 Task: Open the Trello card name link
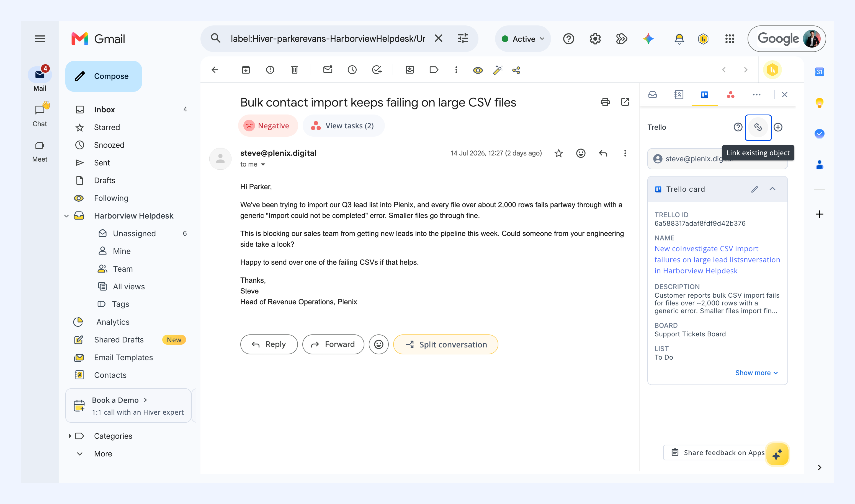point(717,260)
